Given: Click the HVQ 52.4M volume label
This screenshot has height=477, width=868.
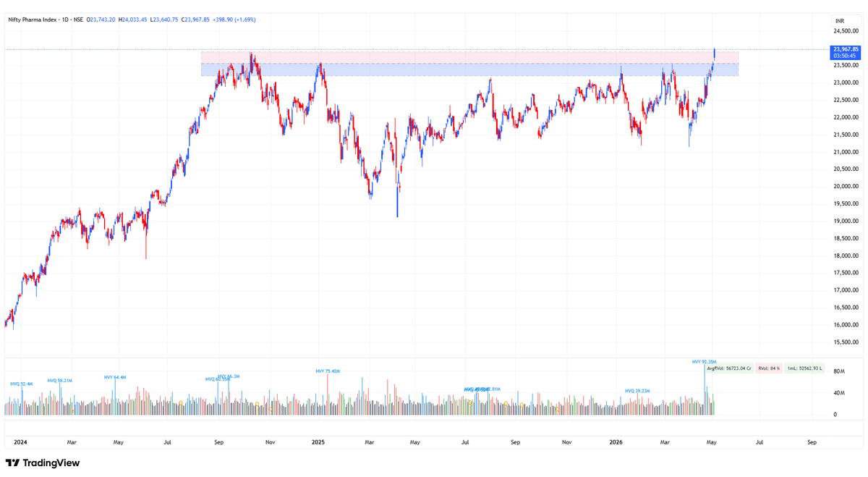Looking at the screenshot, I should pyautogui.click(x=21, y=384).
